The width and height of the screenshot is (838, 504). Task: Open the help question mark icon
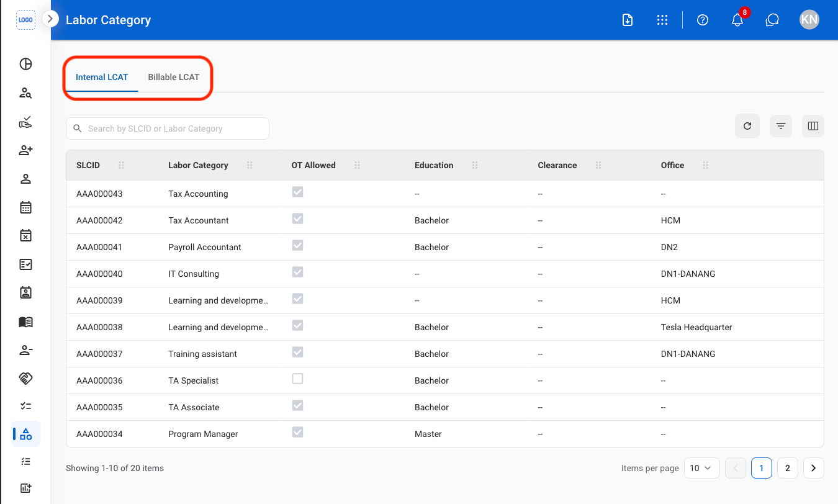[703, 20]
